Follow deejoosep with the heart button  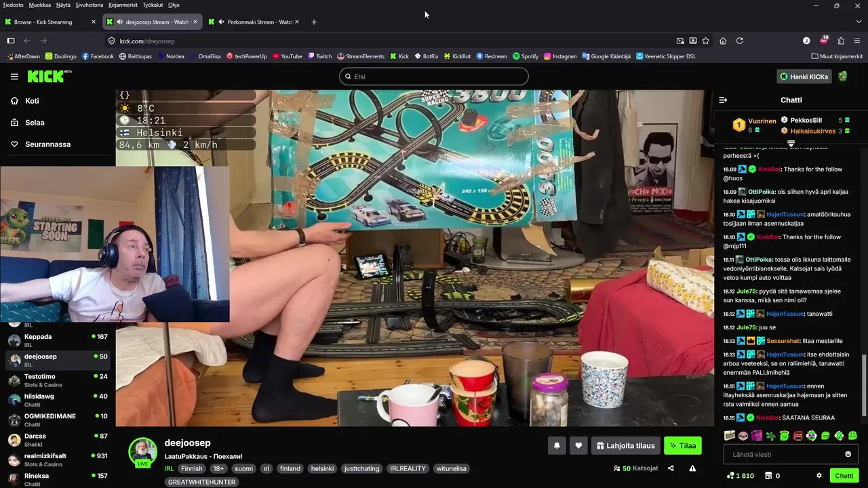578,445
